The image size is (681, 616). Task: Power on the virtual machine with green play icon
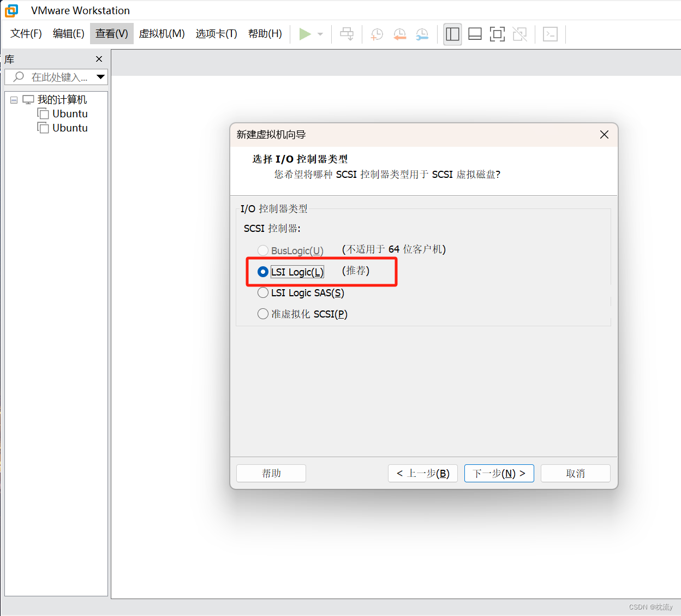(x=305, y=34)
